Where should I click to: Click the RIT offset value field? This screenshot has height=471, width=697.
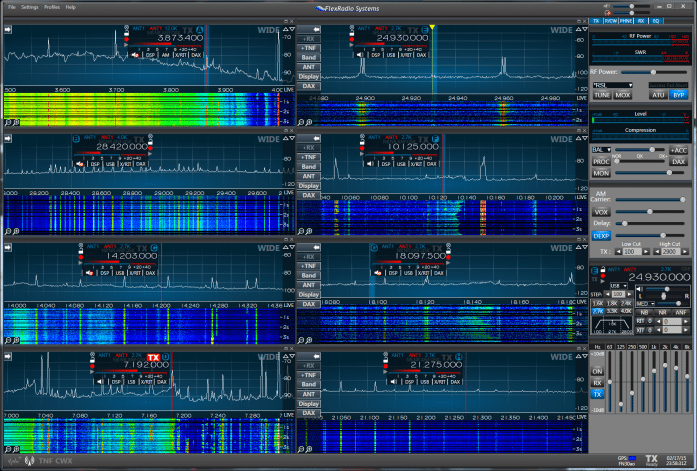click(671, 321)
